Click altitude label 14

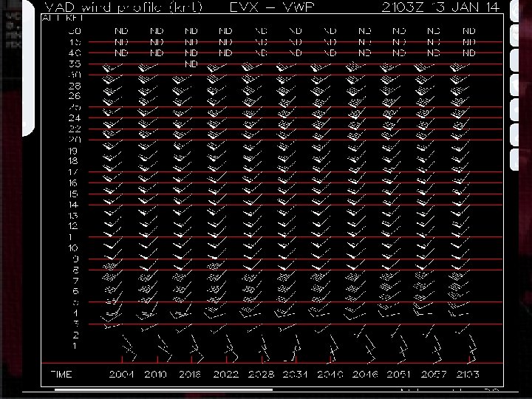tap(73, 205)
